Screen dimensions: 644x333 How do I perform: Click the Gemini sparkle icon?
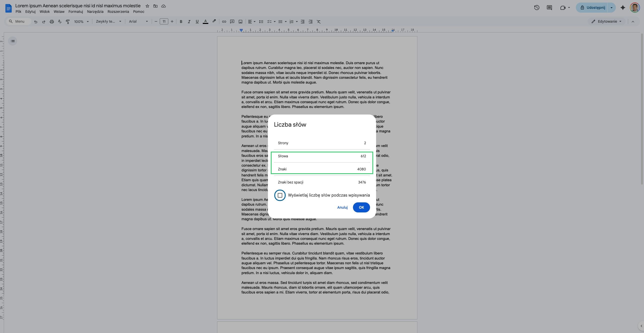[623, 8]
